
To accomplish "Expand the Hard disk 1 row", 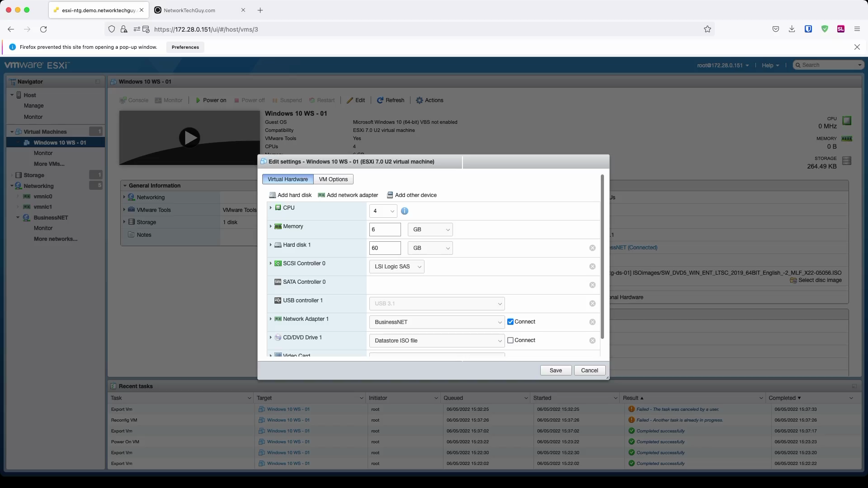I will [x=271, y=245].
